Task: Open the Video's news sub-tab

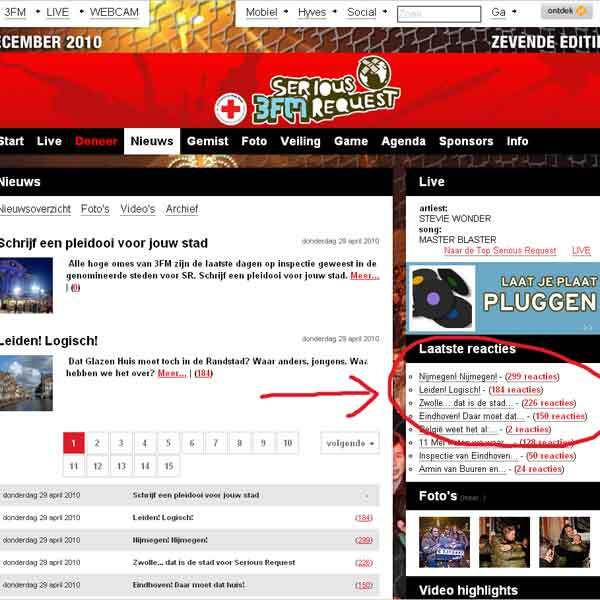Action: [138, 209]
